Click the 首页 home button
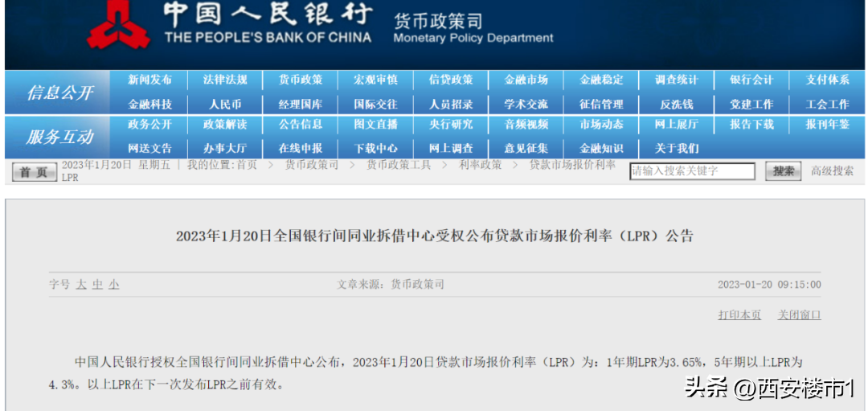The image size is (868, 411). pyautogui.click(x=35, y=172)
